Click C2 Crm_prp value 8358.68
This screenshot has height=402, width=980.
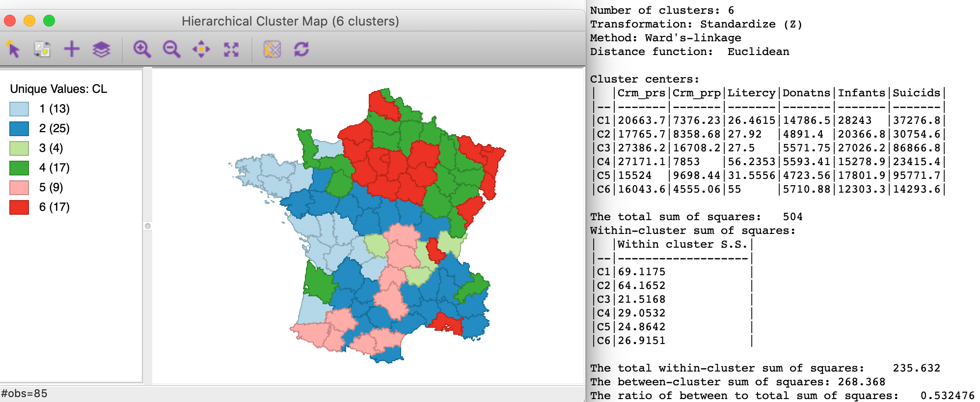(696, 134)
